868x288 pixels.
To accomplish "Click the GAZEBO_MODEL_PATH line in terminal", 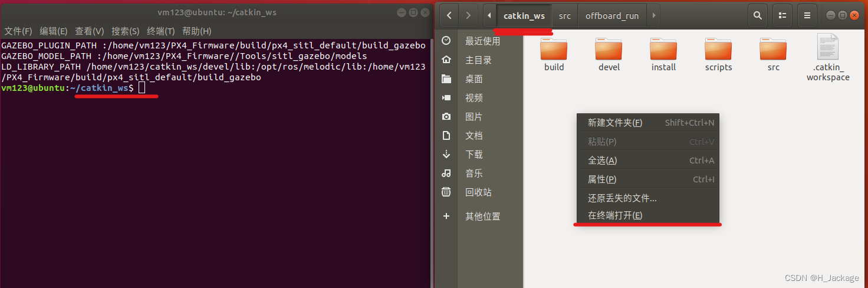I will [184, 56].
